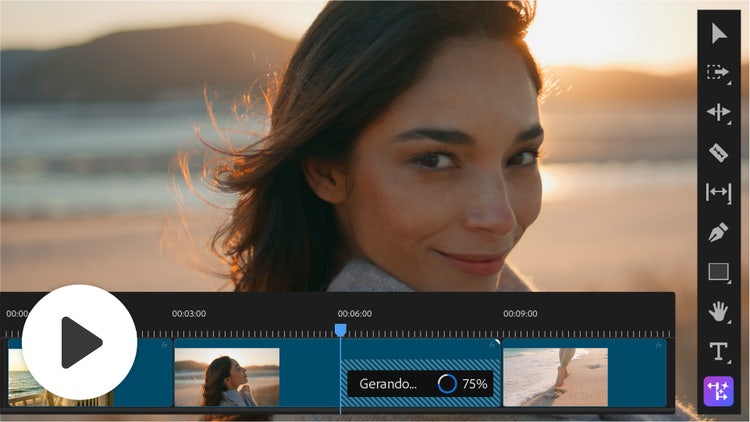Select the Selection arrow tool
The image size is (750, 422).
718,33
